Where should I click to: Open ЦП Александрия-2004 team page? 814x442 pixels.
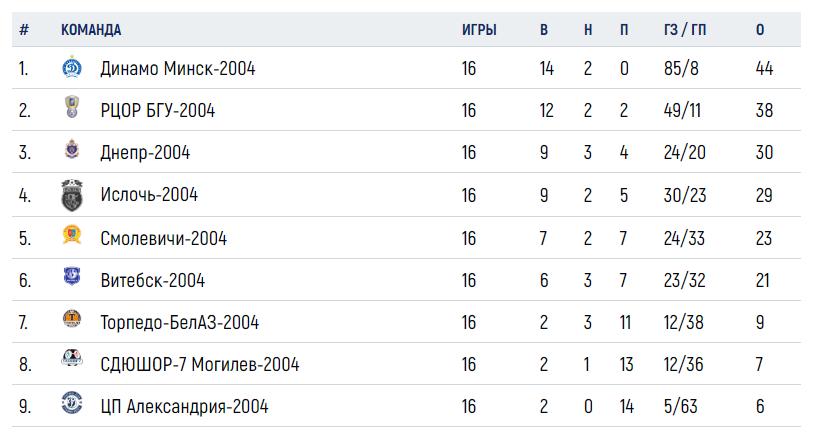click(x=184, y=407)
